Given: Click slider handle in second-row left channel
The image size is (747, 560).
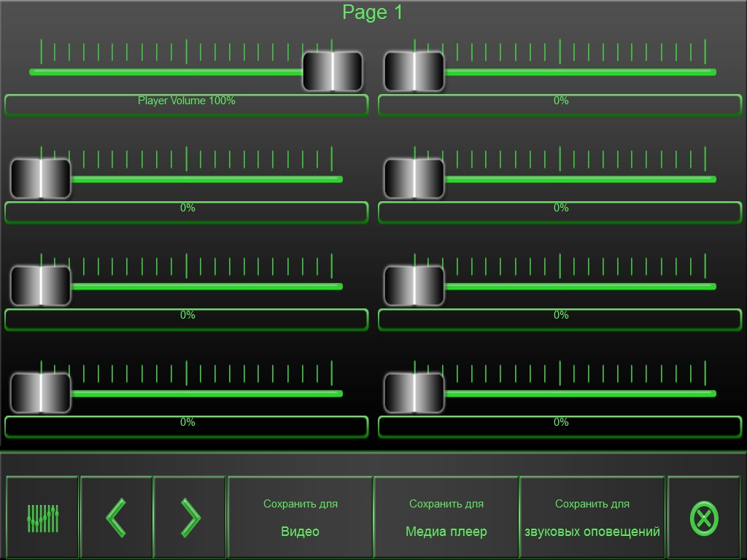Looking at the screenshot, I should tap(41, 179).
